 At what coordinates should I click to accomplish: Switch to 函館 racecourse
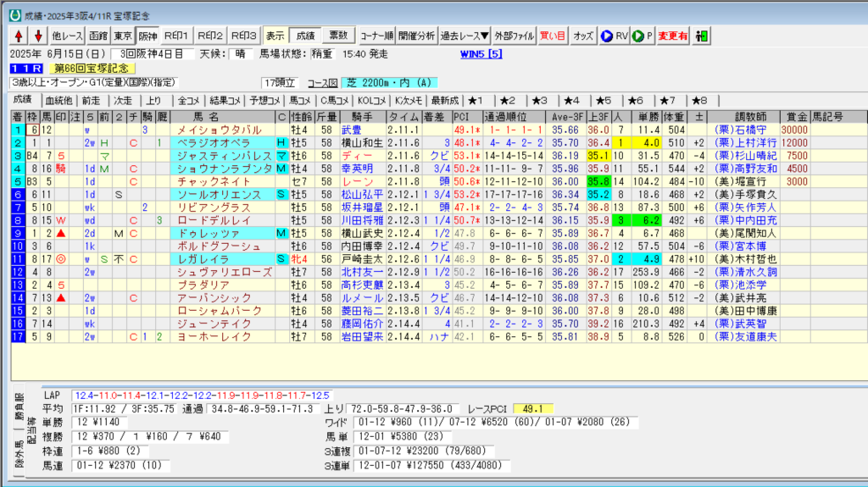tap(98, 36)
